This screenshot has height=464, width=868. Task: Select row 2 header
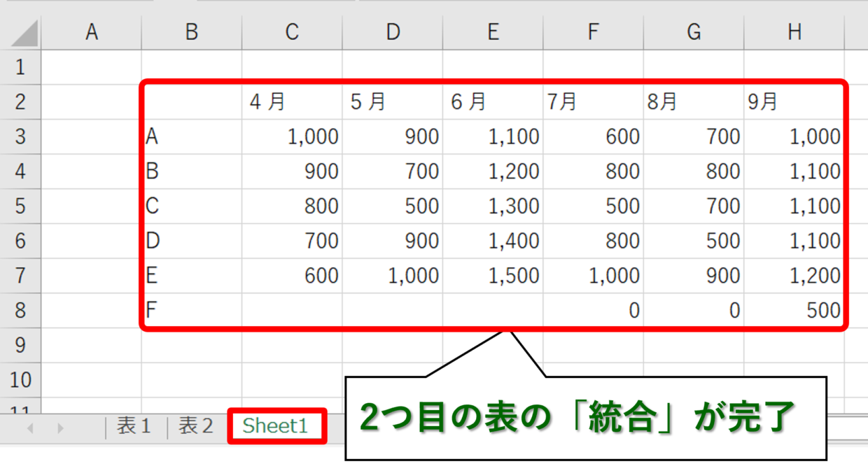tap(20, 102)
